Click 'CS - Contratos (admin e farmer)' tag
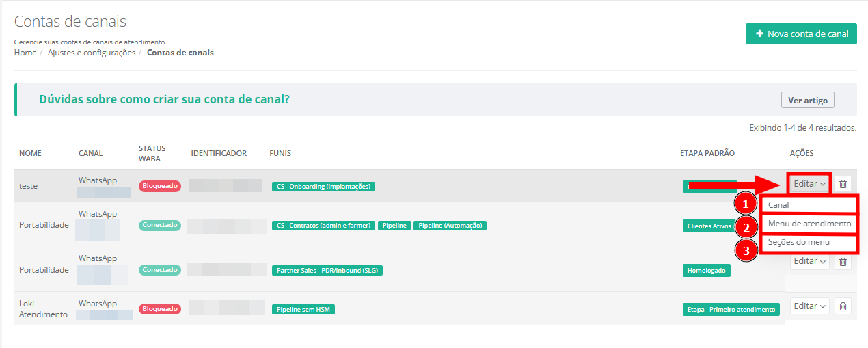Screen dimensions: 868x348 click(x=323, y=226)
